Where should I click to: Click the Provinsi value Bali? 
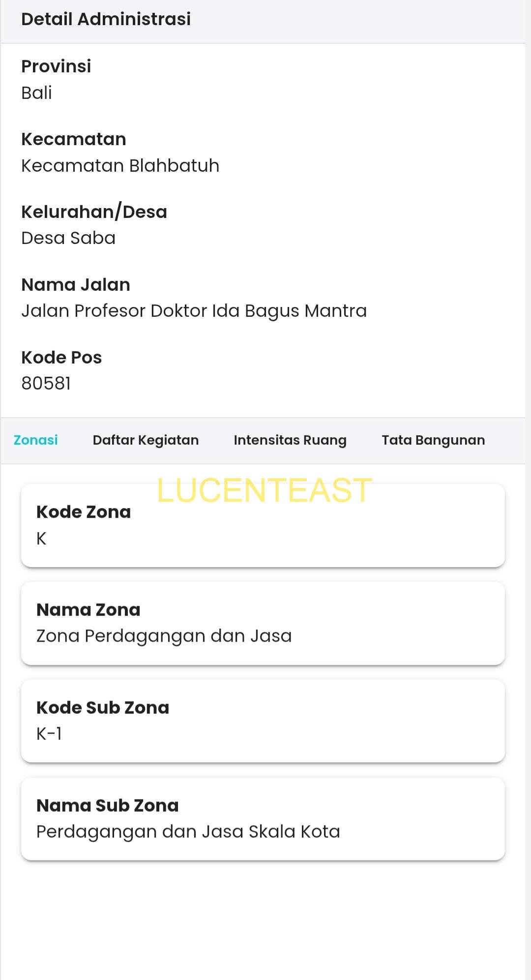point(36,93)
